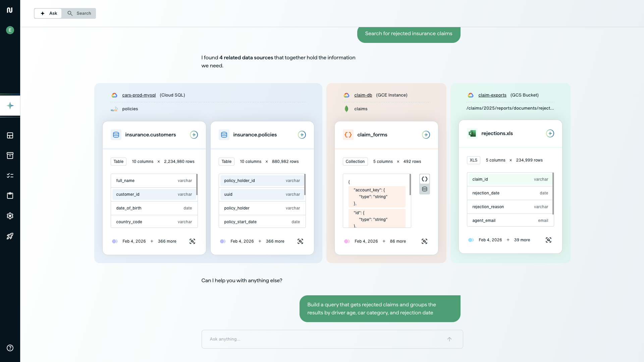Screen dimensions: 644x362
Task: Expand the 86 more on claim_forms
Action: tap(397, 241)
